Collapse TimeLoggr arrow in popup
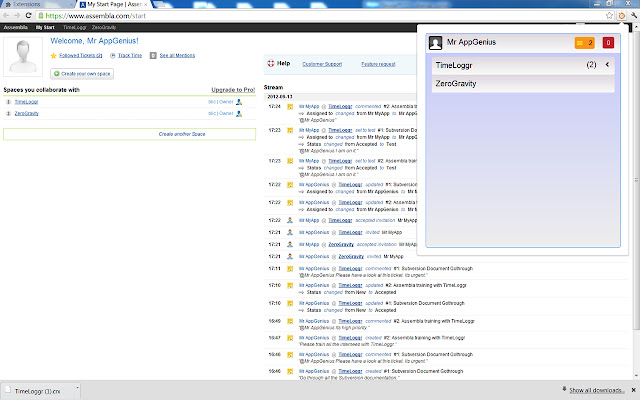 (x=607, y=64)
